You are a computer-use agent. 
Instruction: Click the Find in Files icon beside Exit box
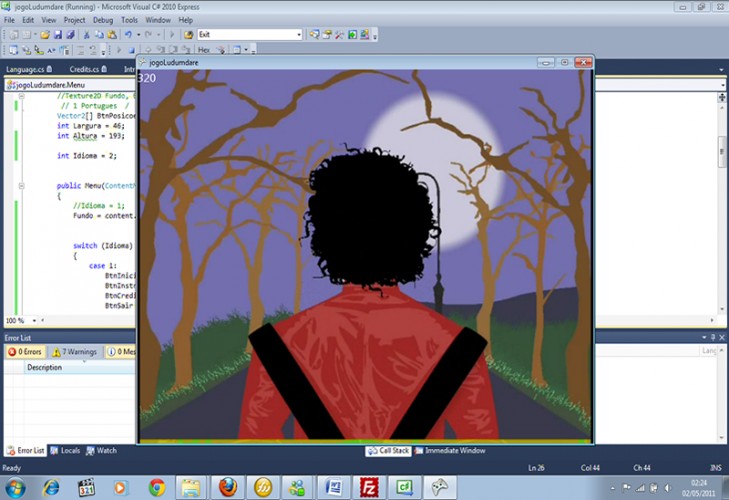click(188, 34)
